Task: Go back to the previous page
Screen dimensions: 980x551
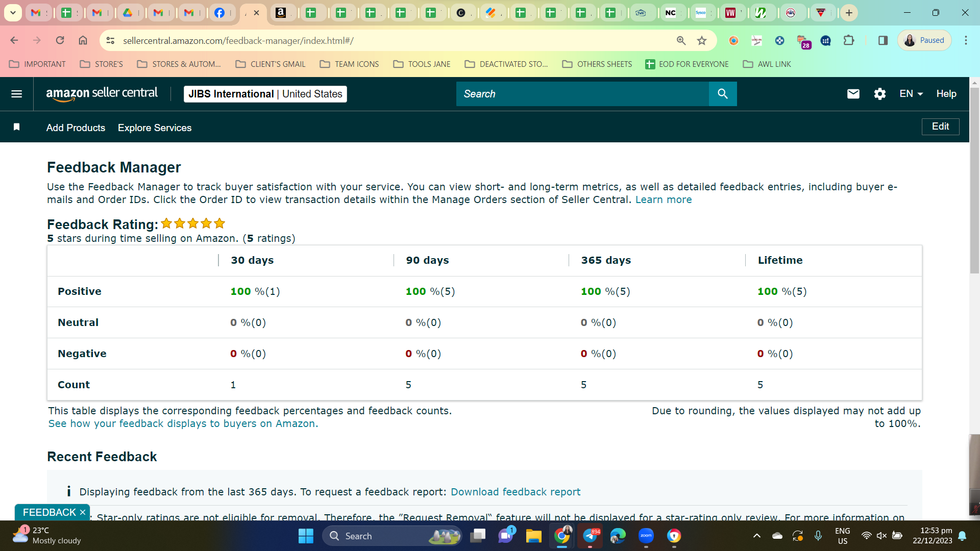Action: [14, 40]
